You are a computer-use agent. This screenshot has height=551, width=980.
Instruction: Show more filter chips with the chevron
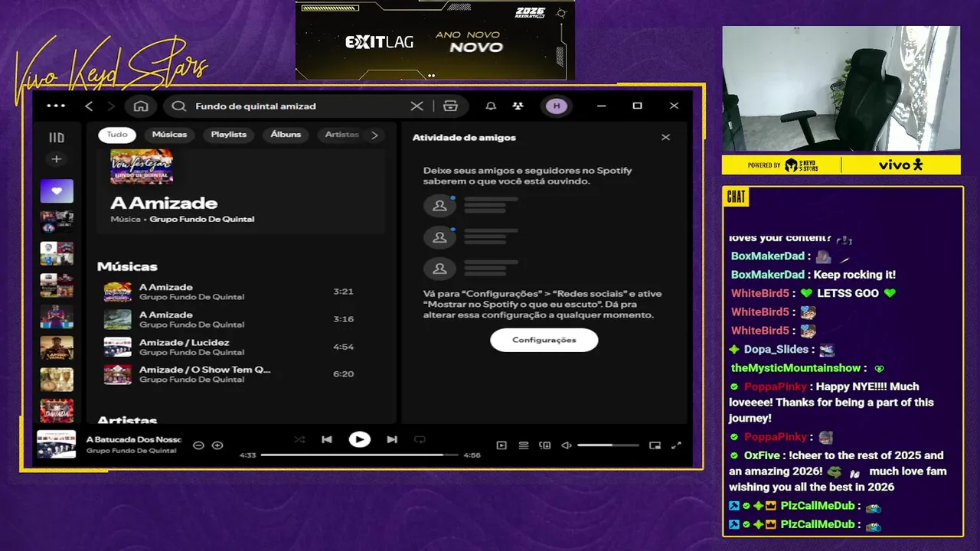[374, 135]
